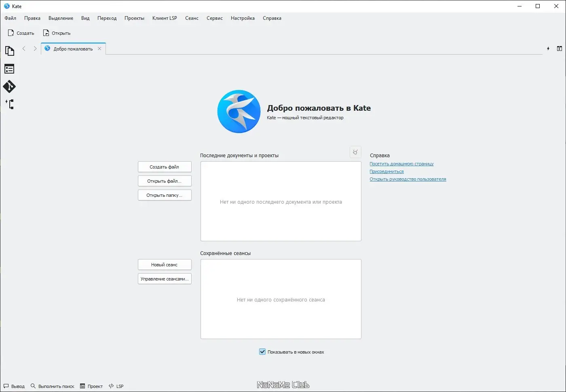Open the Git sidebar panel icon
The image size is (566, 392).
coord(9,86)
